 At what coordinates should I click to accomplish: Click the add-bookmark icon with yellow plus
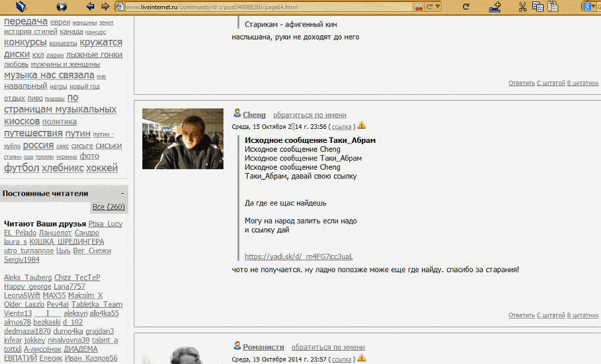point(495,7)
